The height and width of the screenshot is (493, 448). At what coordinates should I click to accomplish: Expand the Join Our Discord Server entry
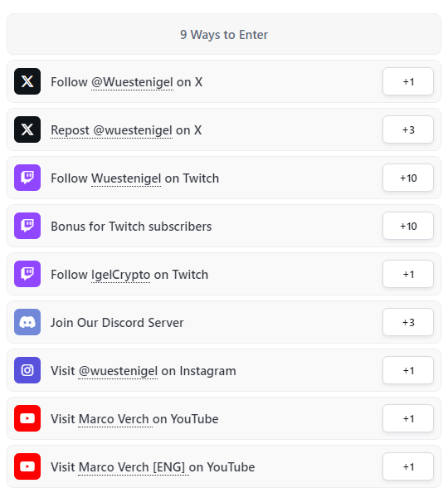[x=224, y=322]
